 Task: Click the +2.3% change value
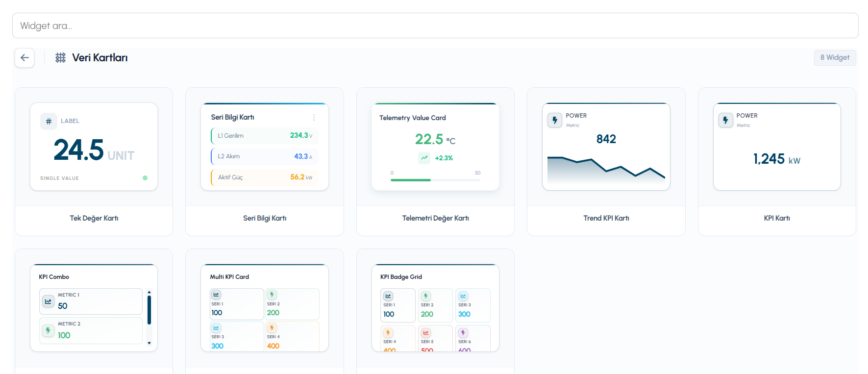(444, 158)
